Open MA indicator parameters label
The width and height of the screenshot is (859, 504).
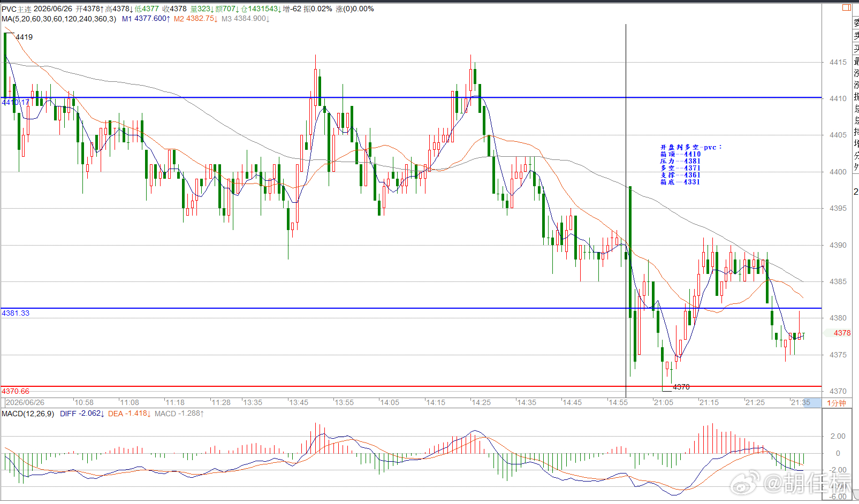coord(59,19)
